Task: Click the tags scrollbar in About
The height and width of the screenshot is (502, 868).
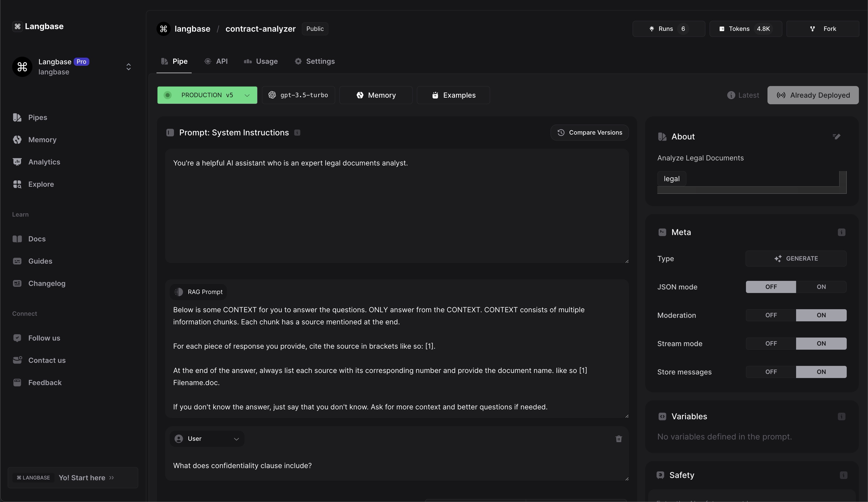Action: (x=747, y=190)
